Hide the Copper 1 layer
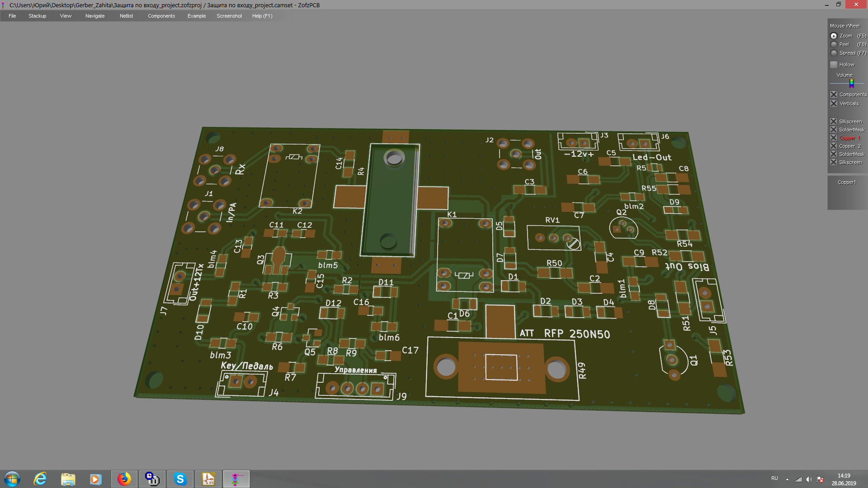 point(834,138)
